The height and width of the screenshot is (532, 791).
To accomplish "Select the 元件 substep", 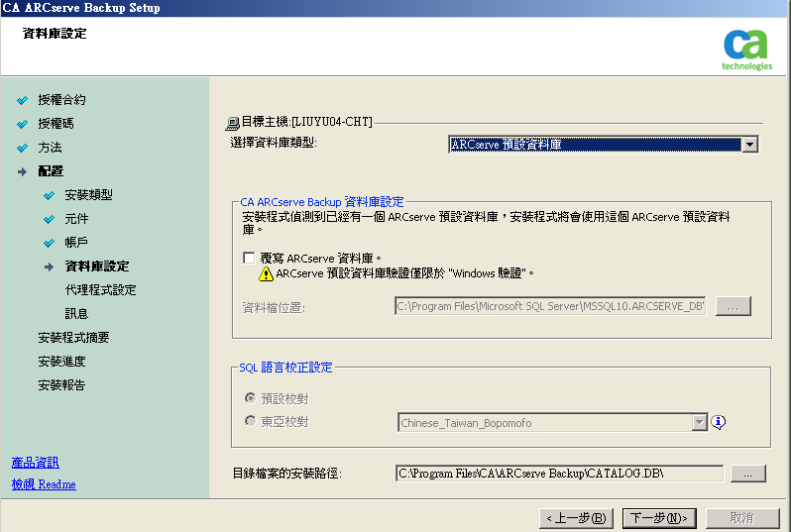I will point(76,219).
